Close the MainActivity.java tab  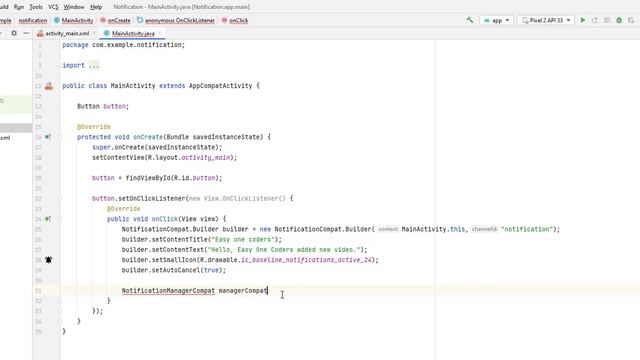coord(160,33)
